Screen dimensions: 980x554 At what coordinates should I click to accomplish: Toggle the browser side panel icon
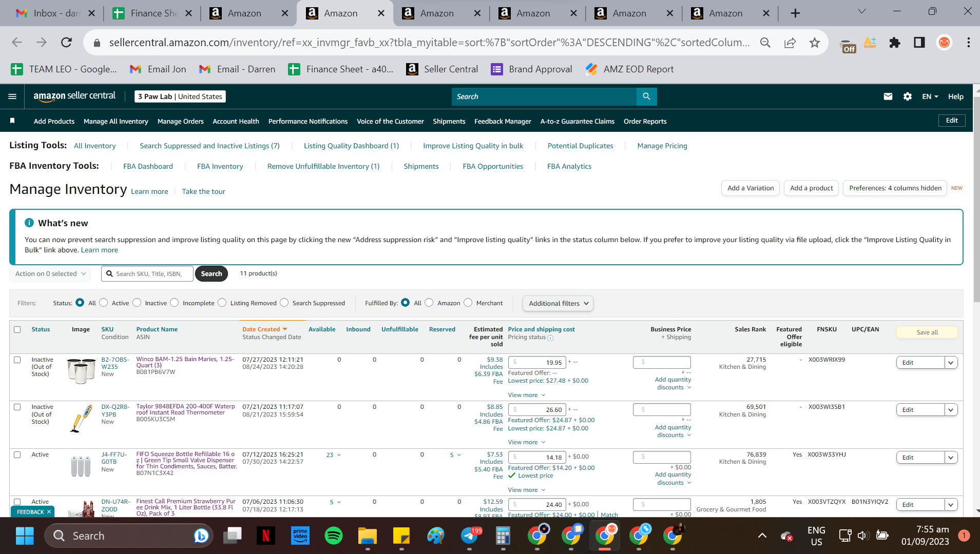click(x=919, y=43)
